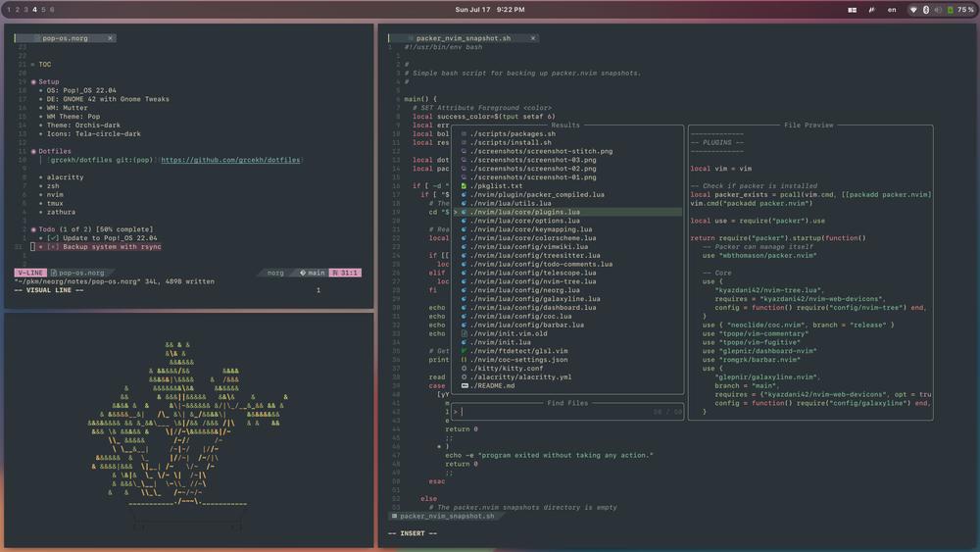The image size is (980, 552).
Task: Click the V-LINE mode indicator in statusline
Action: (30, 274)
